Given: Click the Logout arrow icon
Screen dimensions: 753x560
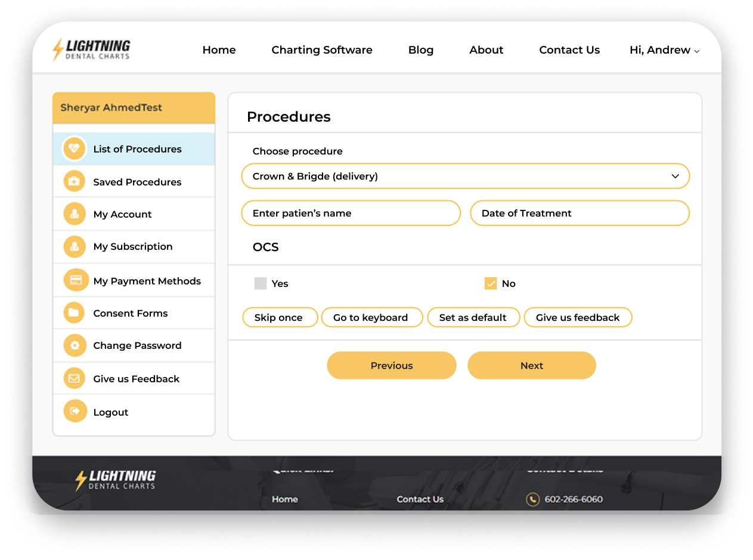Looking at the screenshot, I should click(x=75, y=411).
